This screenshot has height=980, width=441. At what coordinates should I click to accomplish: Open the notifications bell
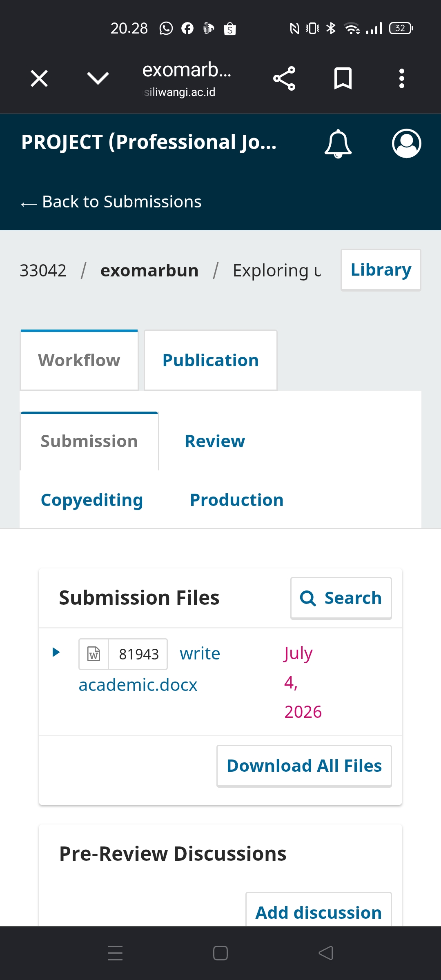pyautogui.click(x=338, y=144)
